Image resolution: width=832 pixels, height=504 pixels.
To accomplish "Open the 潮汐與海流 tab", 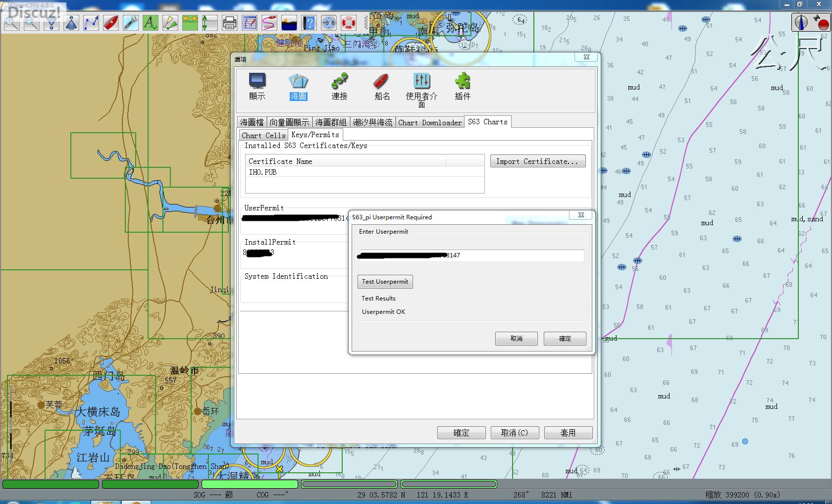I will tap(372, 122).
